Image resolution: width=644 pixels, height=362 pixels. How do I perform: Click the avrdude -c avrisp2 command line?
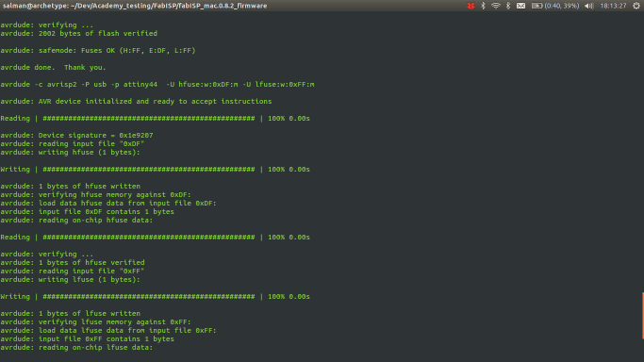(157, 85)
